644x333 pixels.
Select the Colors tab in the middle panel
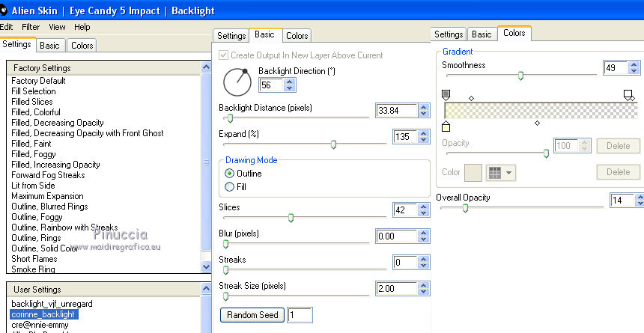click(297, 36)
